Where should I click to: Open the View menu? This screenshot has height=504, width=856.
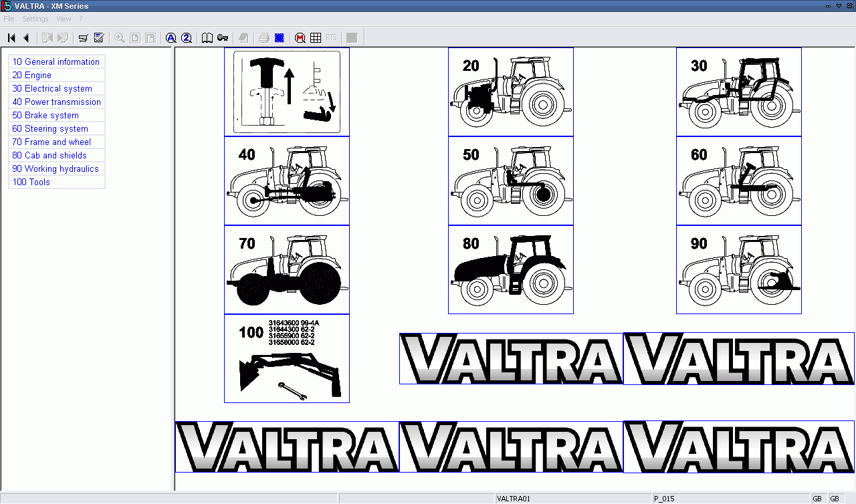[x=64, y=19]
